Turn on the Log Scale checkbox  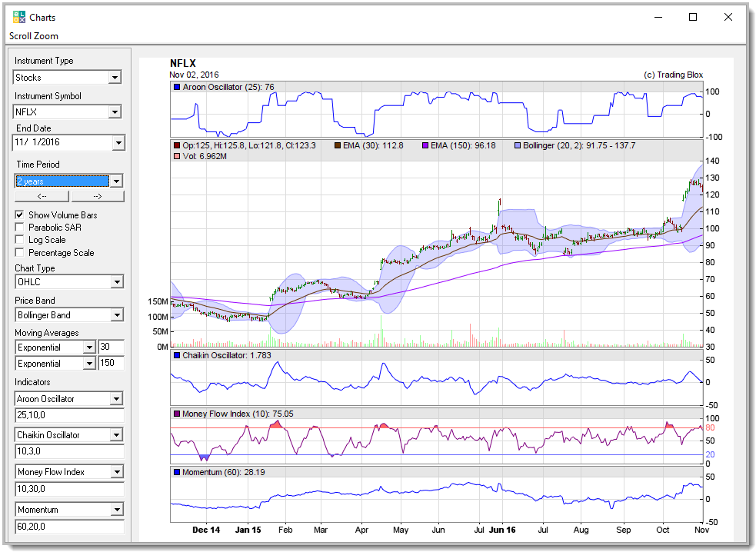[20, 240]
